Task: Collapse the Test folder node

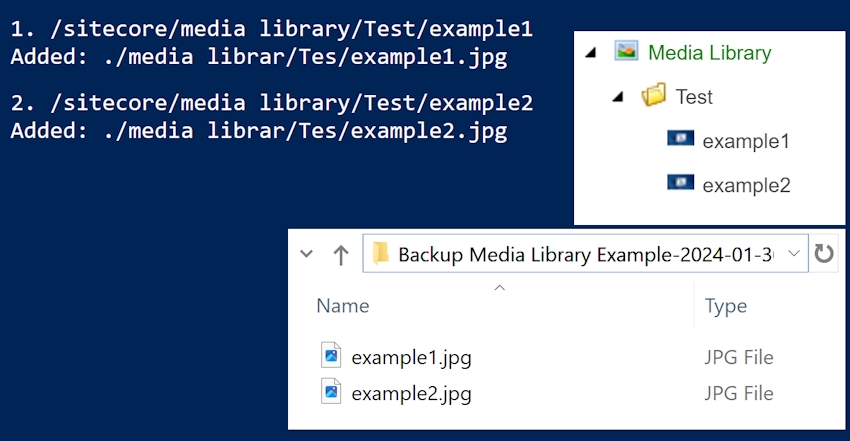Action: click(x=618, y=97)
